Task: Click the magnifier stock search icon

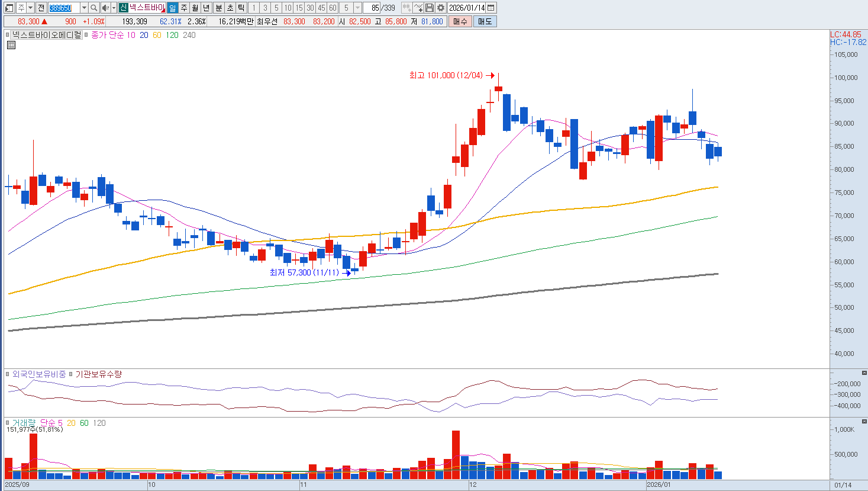Action: (93, 8)
